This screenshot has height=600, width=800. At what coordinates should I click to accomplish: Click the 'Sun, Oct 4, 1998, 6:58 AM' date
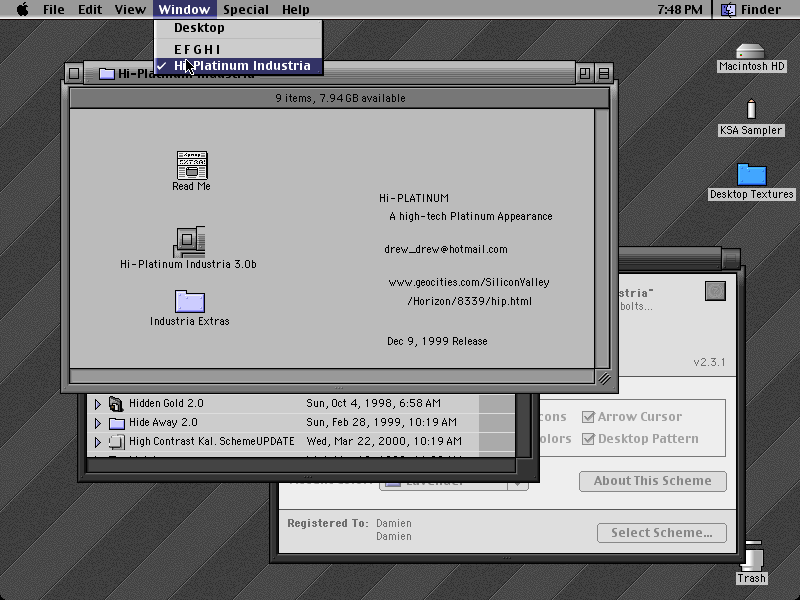tap(373, 404)
